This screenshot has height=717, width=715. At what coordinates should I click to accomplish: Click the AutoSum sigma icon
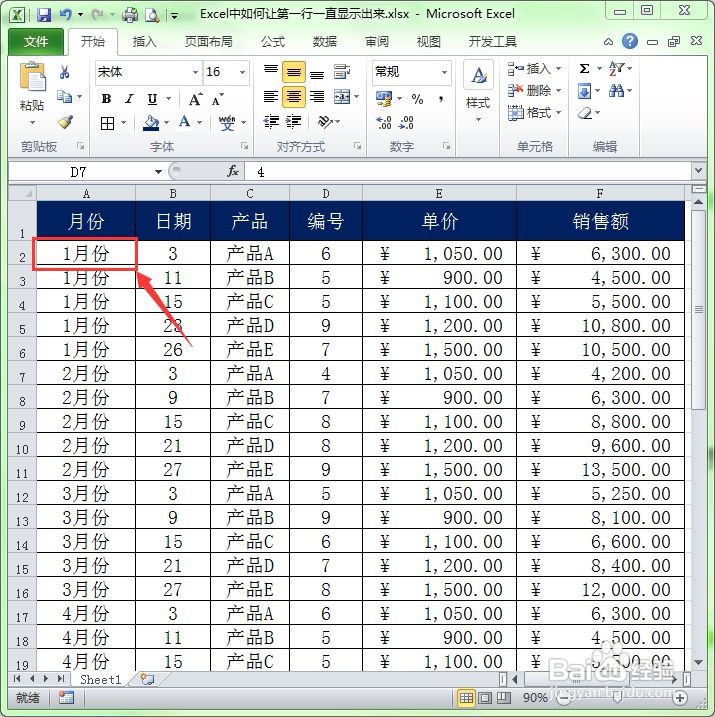pos(584,69)
